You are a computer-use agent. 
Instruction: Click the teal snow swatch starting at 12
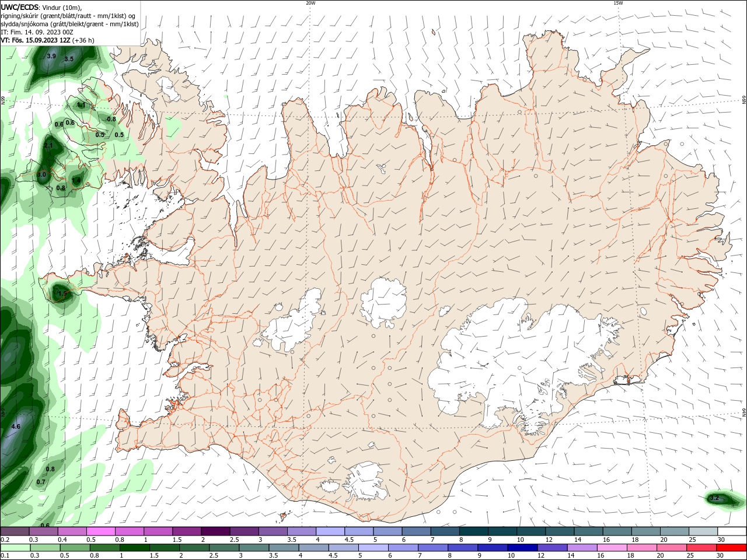[x=560, y=531]
